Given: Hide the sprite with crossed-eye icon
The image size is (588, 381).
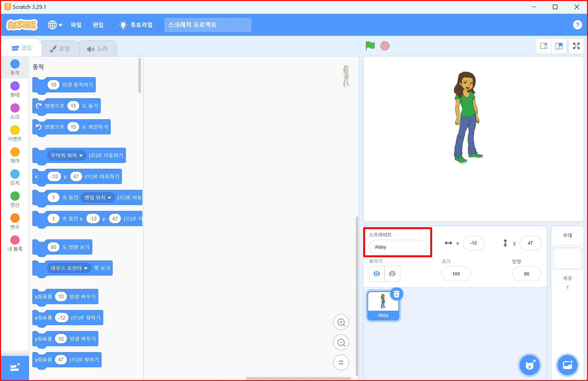Looking at the screenshot, I should pyautogui.click(x=392, y=274).
